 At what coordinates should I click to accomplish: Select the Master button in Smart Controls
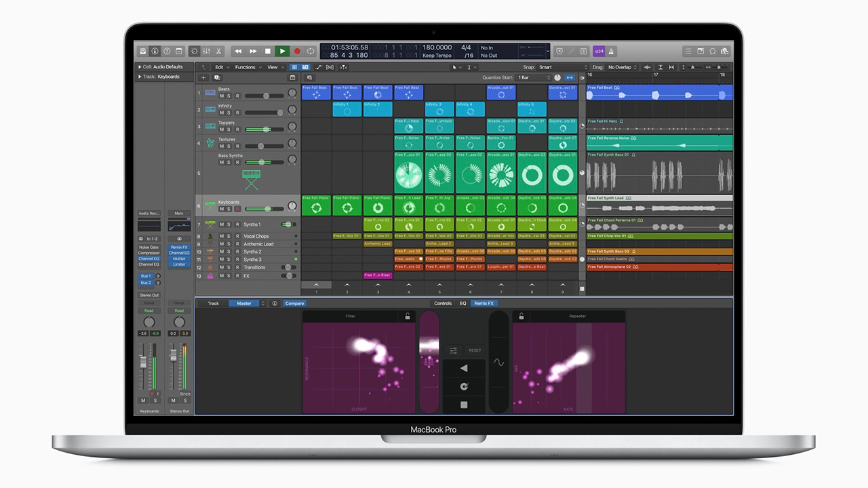pos(244,303)
